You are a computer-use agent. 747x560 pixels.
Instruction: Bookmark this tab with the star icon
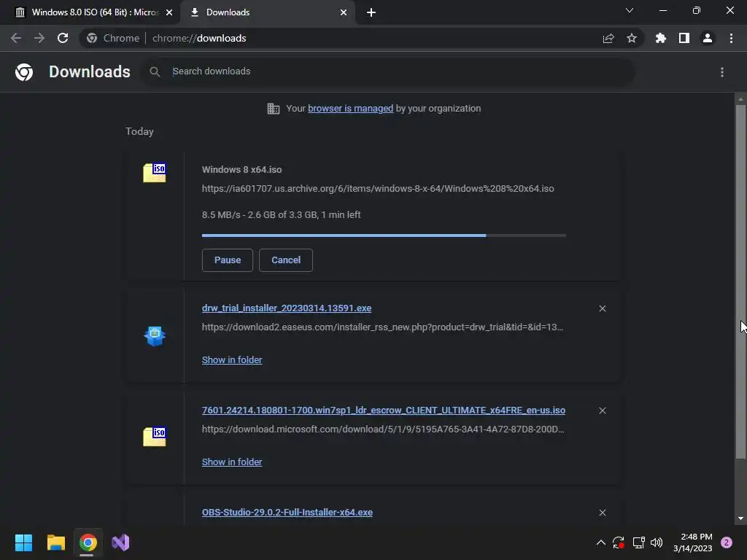[x=632, y=38]
